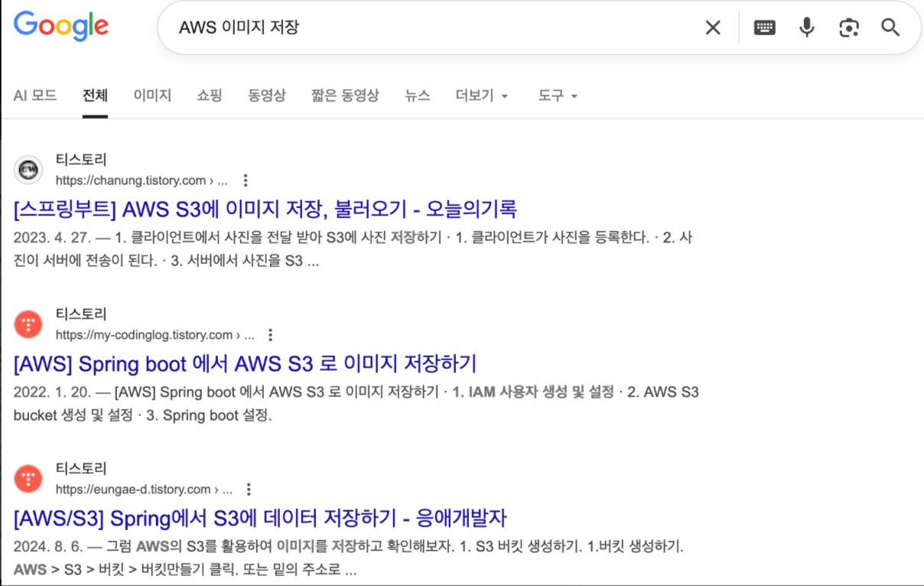
Task: Start voice search with microphone icon
Action: (x=807, y=28)
